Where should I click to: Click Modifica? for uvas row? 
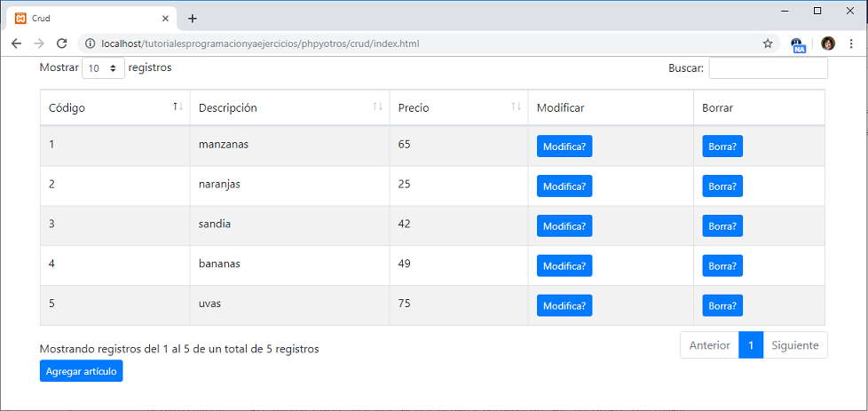(564, 305)
